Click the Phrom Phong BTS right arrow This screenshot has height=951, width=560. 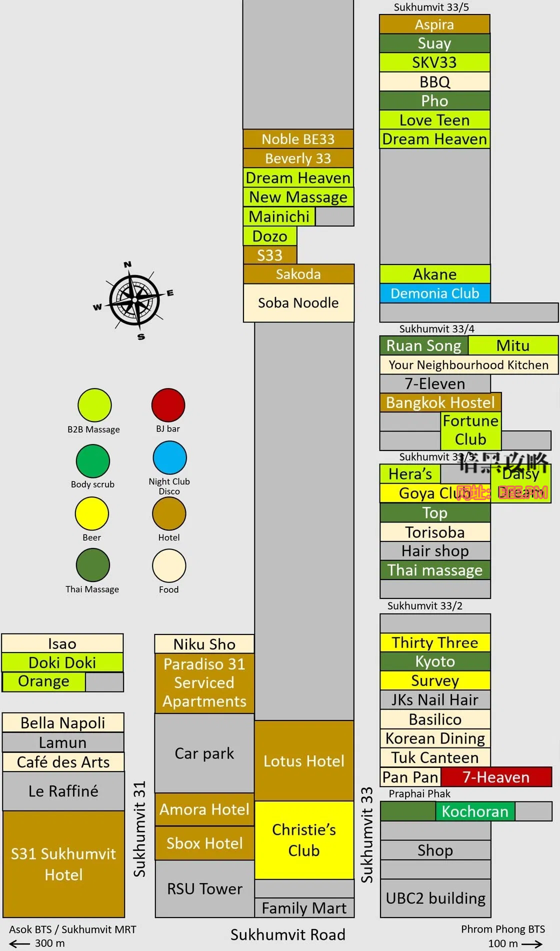[532, 944]
